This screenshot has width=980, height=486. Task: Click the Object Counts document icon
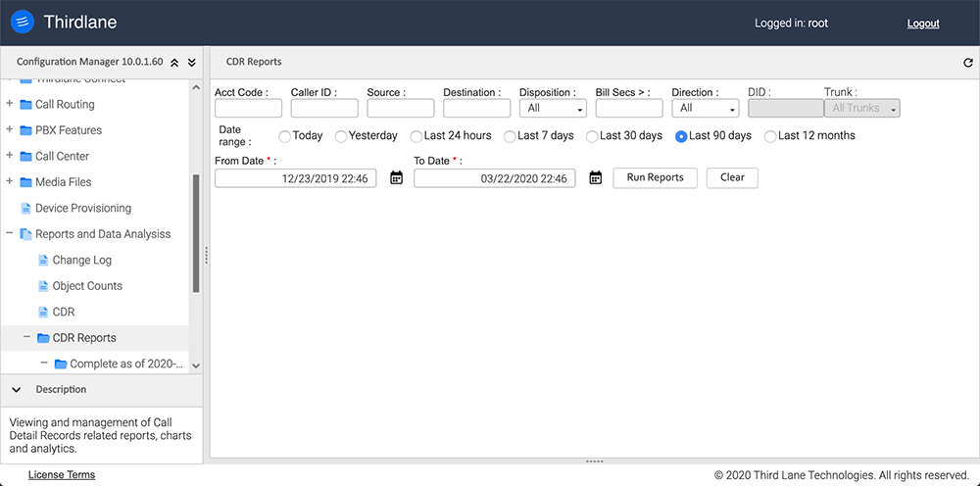tap(43, 286)
